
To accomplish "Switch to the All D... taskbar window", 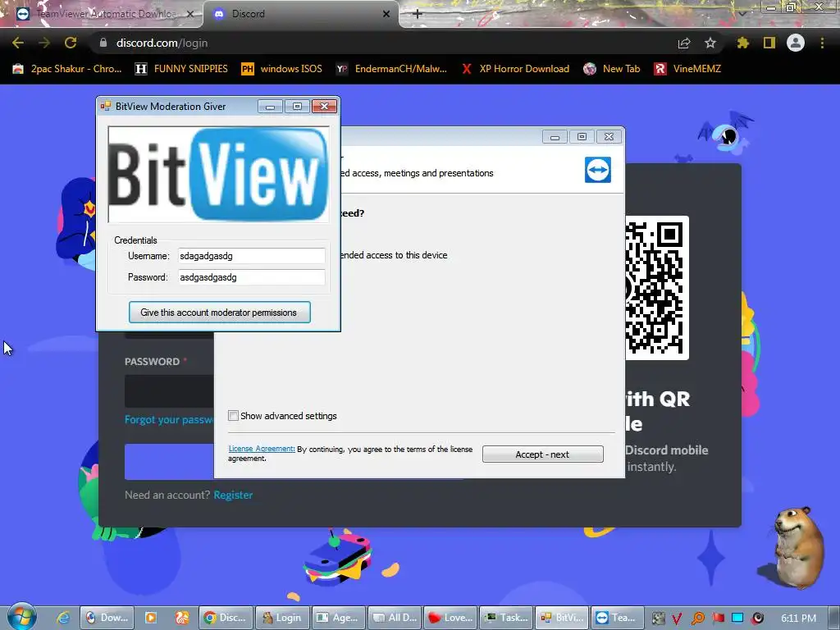I will pyautogui.click(x=395, y=618).
